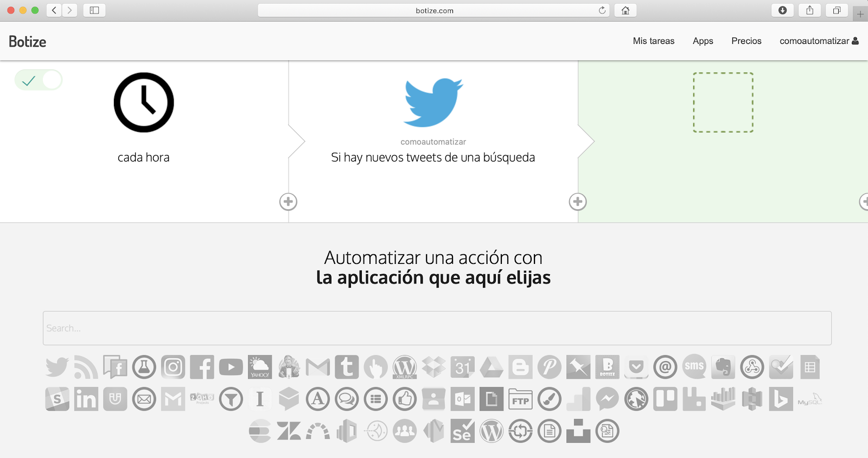Select the Dropbox app icon

click(433, 367)
